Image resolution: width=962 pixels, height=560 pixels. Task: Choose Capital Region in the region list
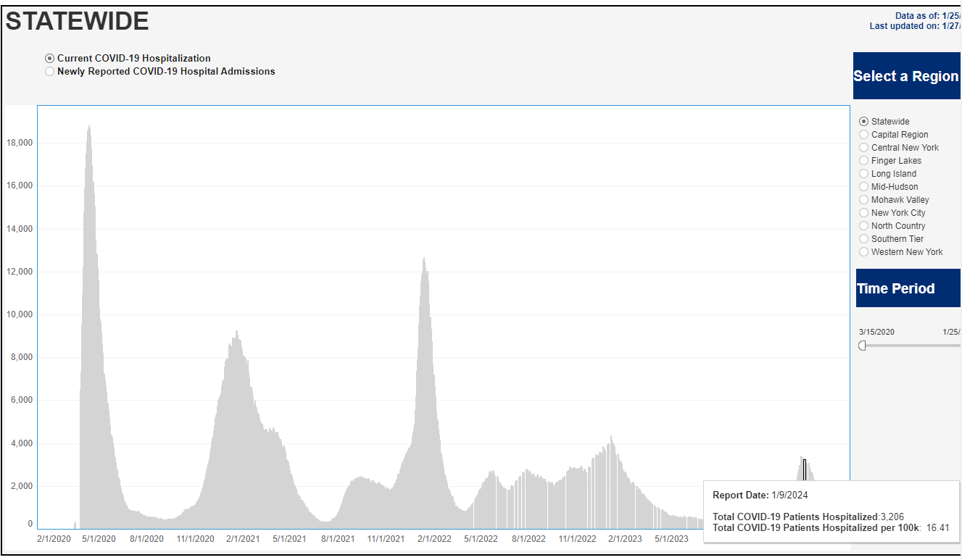[863, 135]
